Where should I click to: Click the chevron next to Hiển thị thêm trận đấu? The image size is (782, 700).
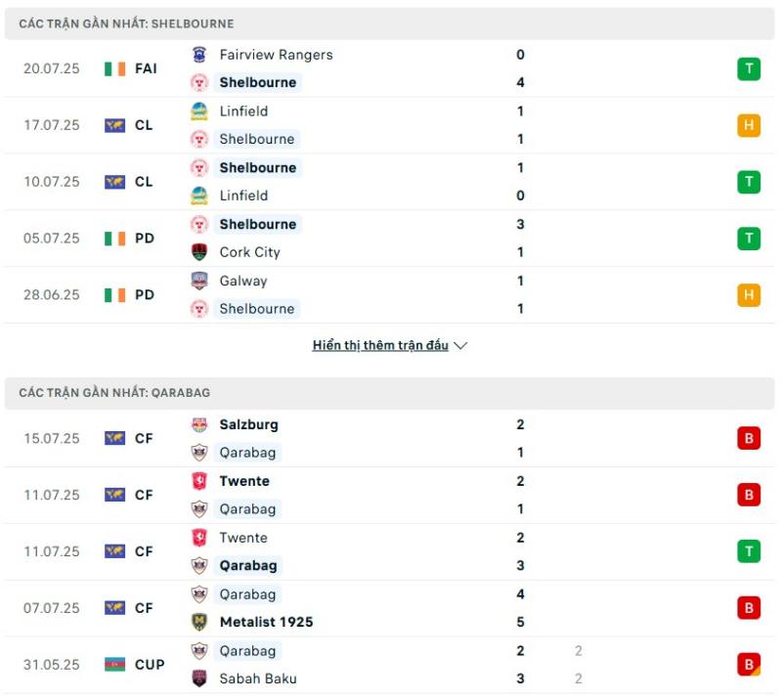pos(460,346)
